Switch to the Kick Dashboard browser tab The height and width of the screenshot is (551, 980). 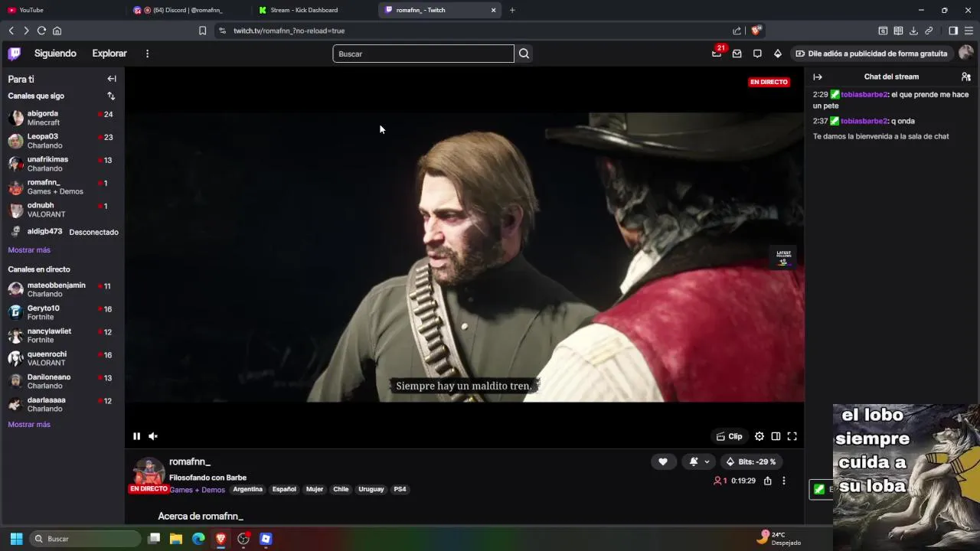(314, 10)
